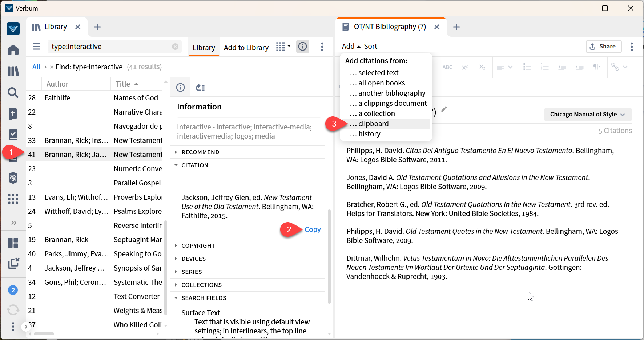Click the close-all panels icon in sidebar
This screenshot has width=644, height=340.
[13, 263]
